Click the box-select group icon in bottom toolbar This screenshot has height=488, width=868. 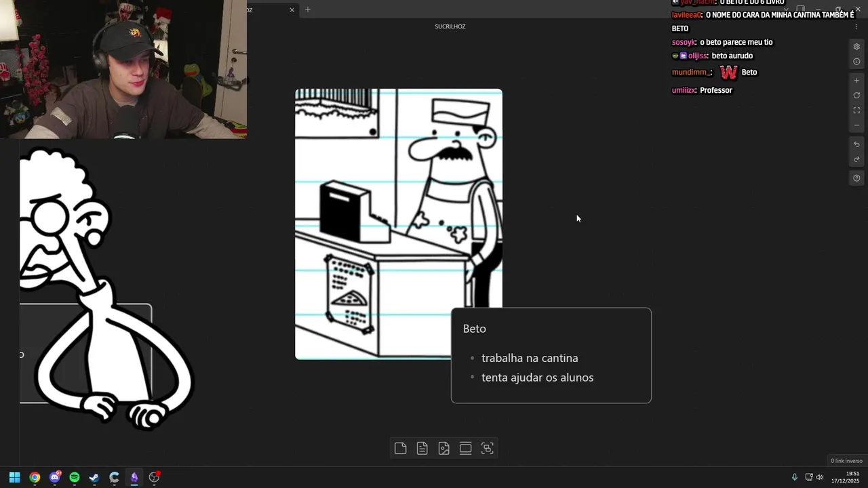(x=487, y=448)
